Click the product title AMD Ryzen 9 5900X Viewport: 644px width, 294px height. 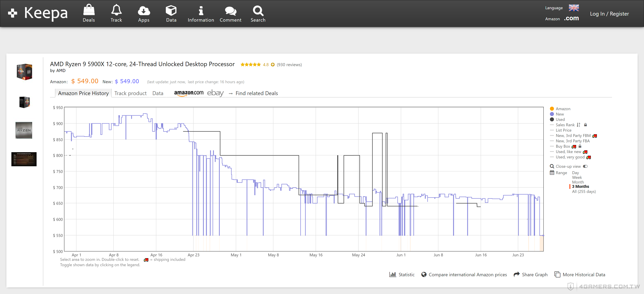142,64
